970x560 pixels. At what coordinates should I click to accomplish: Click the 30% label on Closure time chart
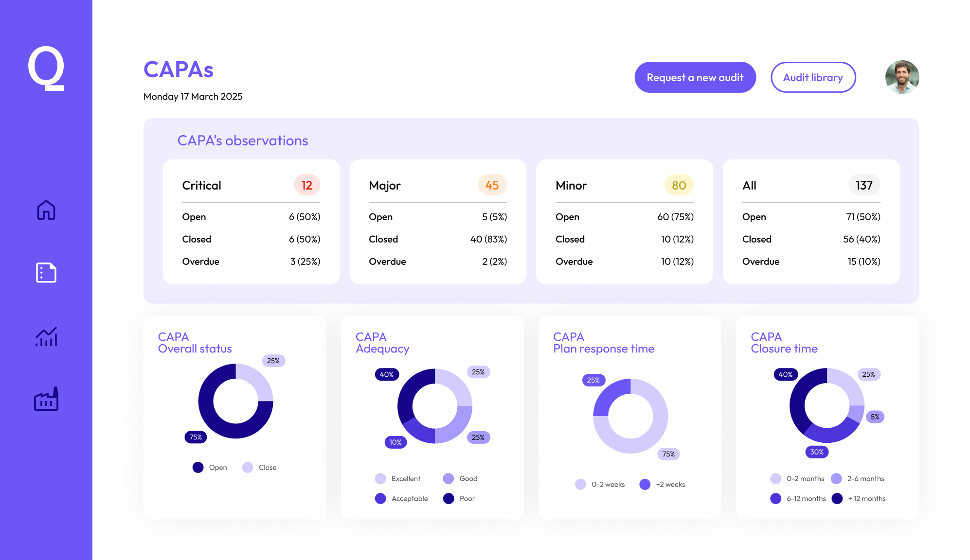[817, 452]
